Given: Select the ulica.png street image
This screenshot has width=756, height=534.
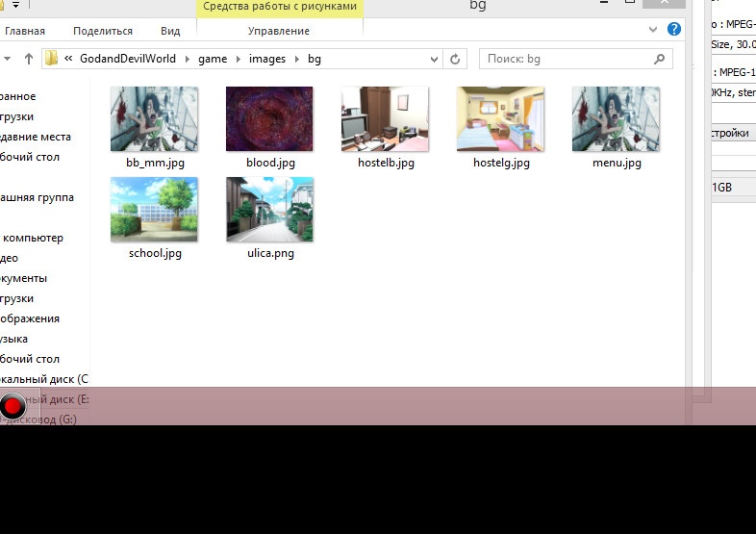Looking at the screenshot, I should [269, 209].
